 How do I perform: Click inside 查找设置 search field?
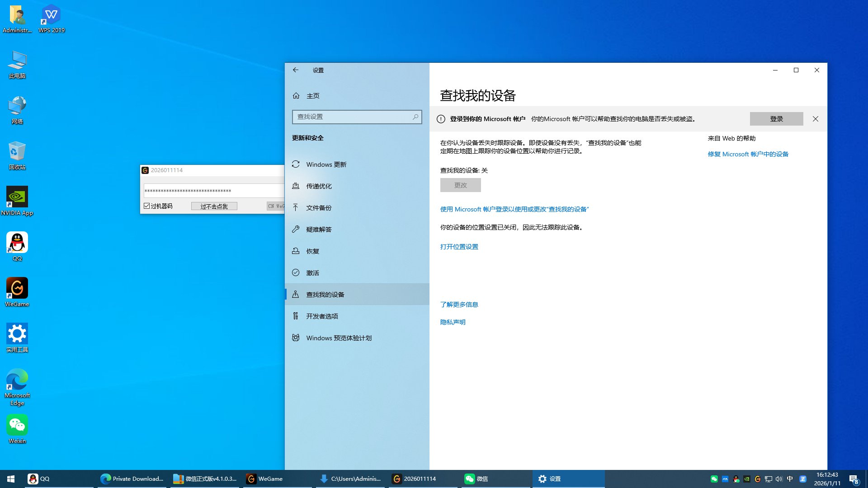353,117
